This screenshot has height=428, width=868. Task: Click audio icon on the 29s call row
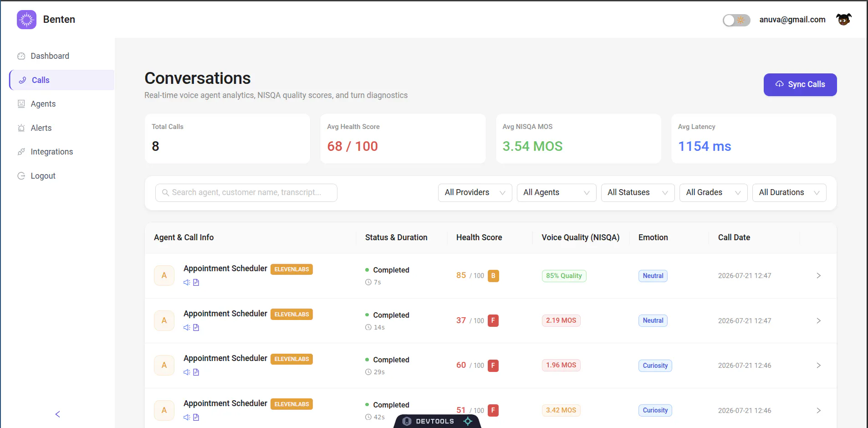pyautogui.click(x=187, y=372)
